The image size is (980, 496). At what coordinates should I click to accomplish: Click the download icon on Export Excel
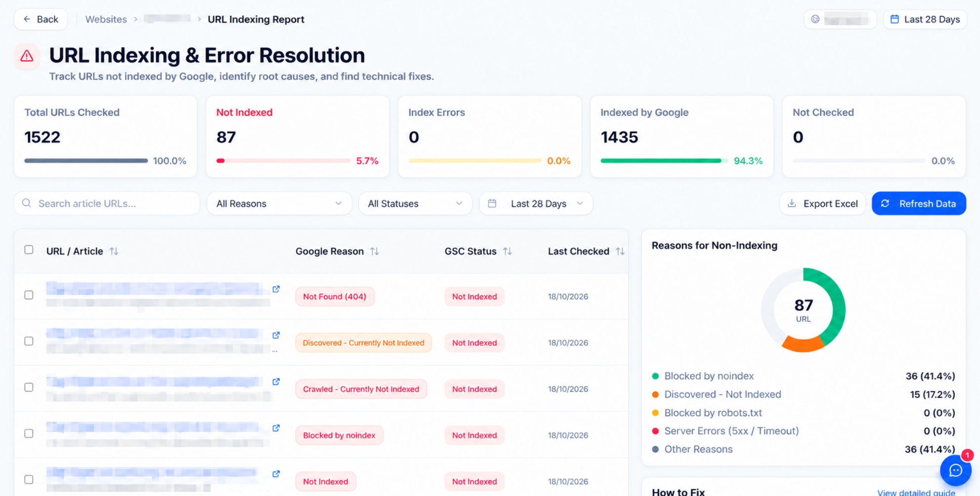792,204
